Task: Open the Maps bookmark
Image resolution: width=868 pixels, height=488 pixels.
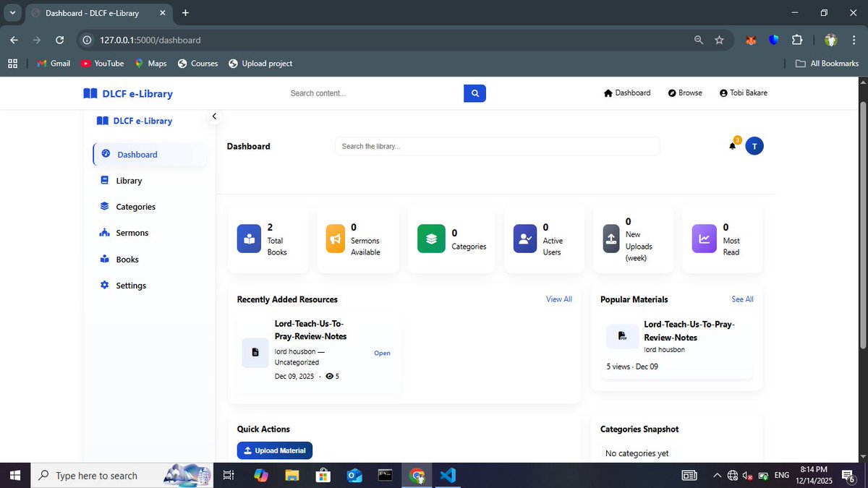Action: [x=151, y=64]
